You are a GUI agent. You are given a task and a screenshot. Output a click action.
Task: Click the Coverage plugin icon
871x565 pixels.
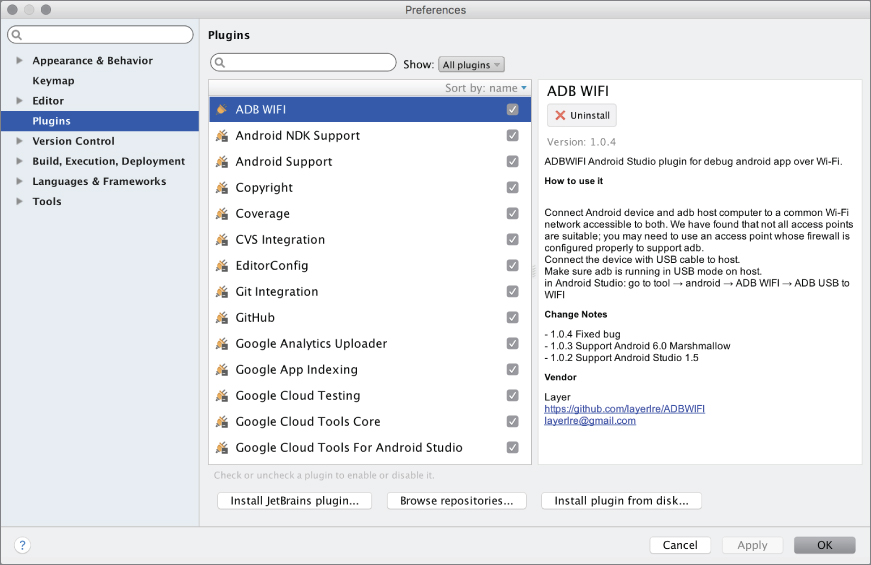point(222,213)
